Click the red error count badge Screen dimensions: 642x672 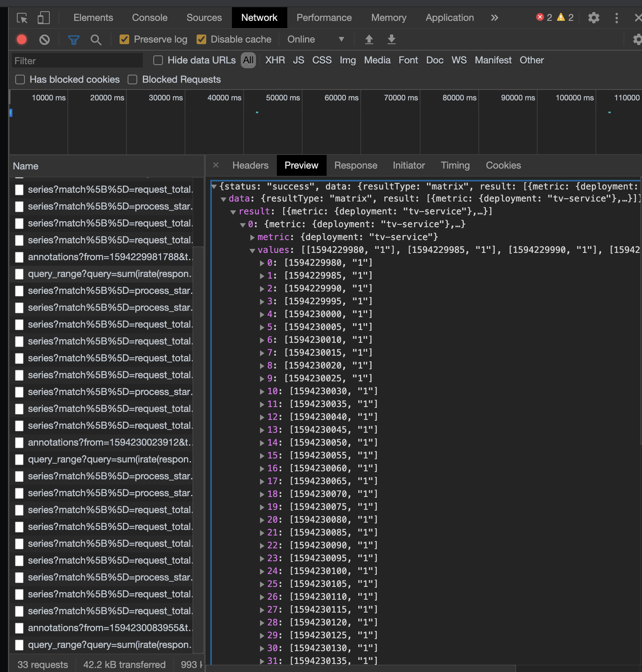(544, 17)
